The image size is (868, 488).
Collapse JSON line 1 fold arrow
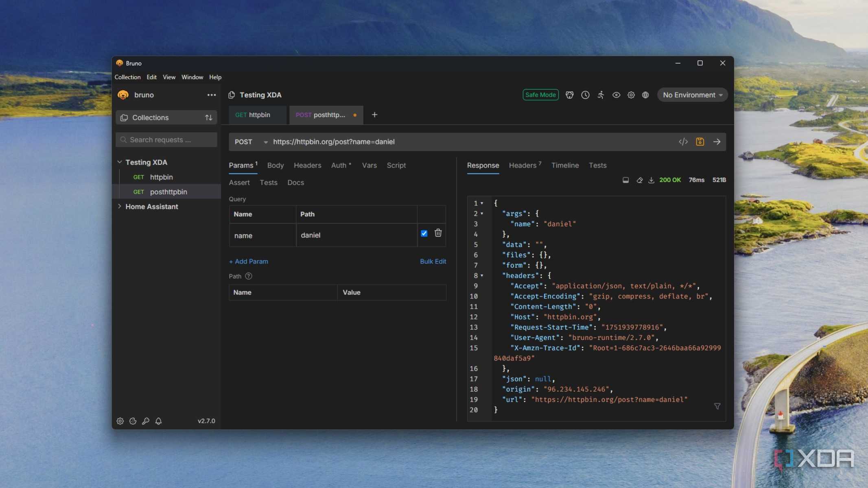tap(482, 203)
